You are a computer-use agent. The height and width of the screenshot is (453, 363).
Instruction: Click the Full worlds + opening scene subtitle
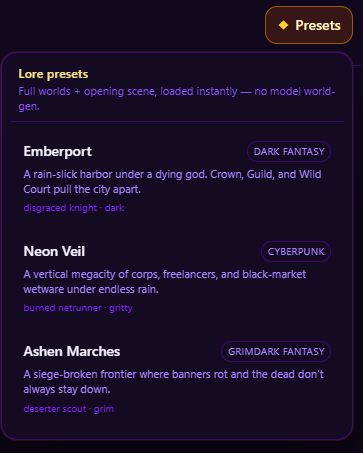pyautogui.click(x=177, y=99)
